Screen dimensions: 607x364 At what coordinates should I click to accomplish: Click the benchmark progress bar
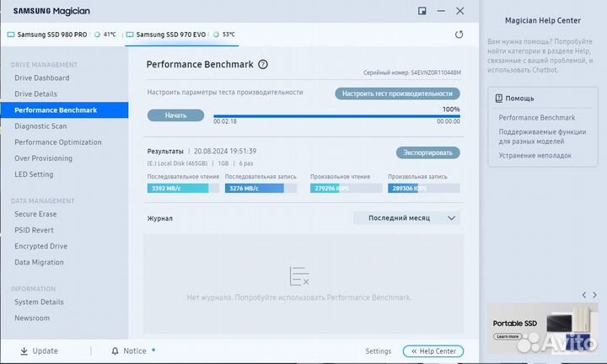(x=336, y=116)
